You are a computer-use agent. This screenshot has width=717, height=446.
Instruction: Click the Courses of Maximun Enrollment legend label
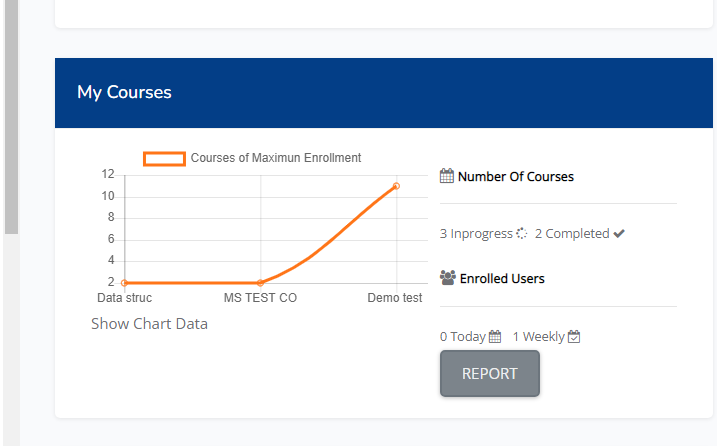(x=276, y=158)
